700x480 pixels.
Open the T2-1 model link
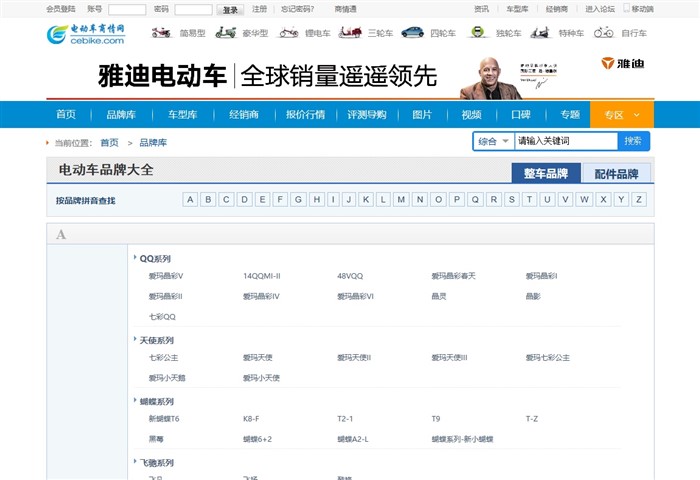pos(345,419)
